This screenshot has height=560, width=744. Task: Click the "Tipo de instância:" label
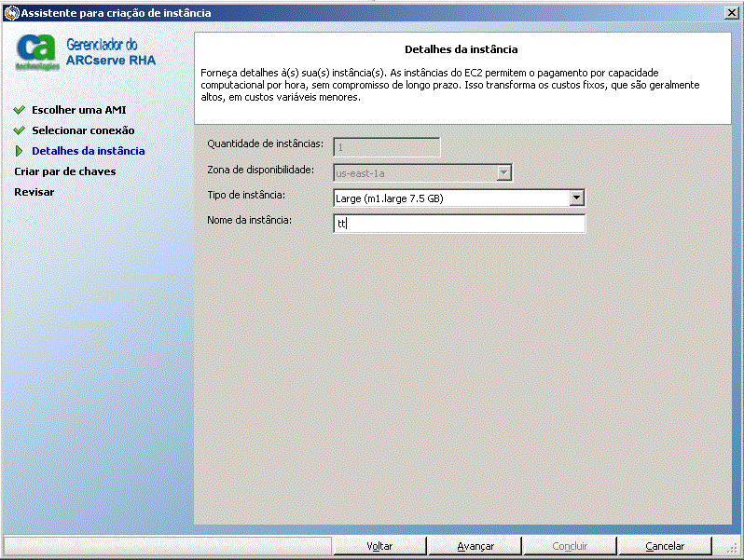pyautogui.click(x=246, y=195)
